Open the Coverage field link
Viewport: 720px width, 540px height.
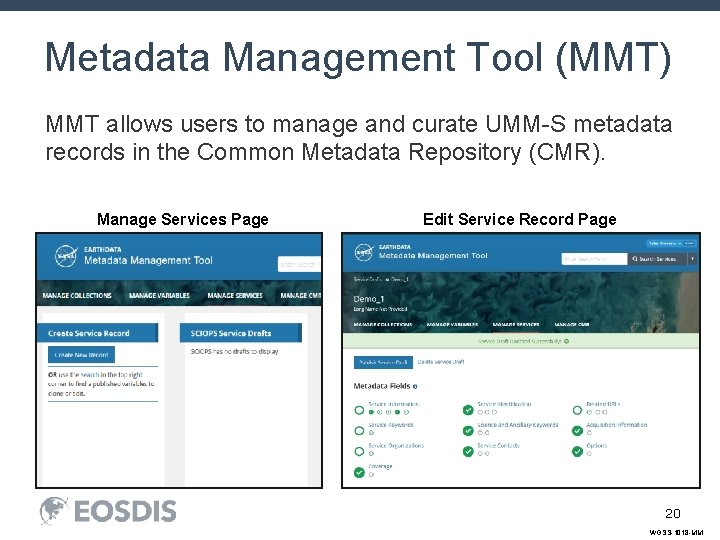click(x=380, y=466)
